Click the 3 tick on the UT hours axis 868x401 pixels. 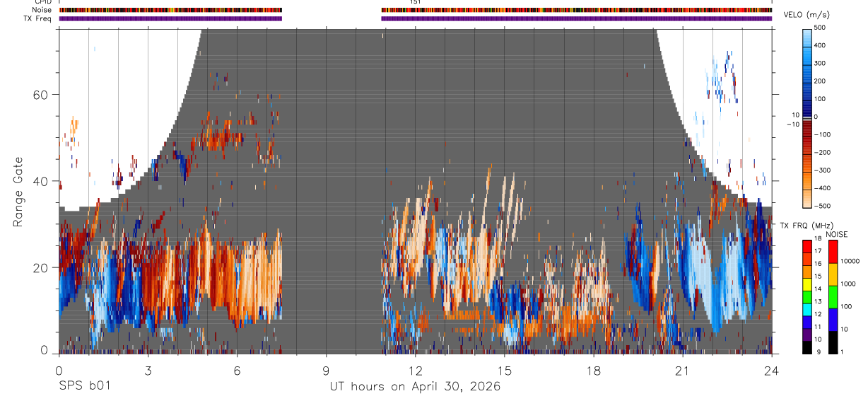(148, 370)
